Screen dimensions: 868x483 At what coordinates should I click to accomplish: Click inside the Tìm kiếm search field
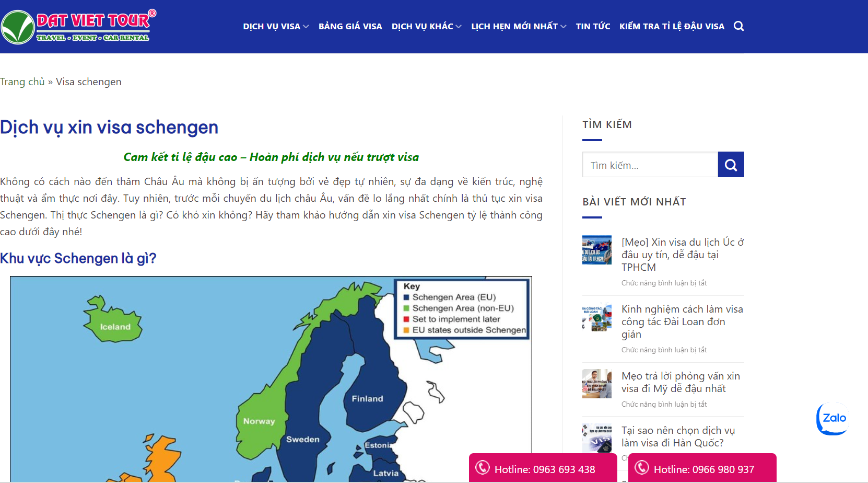[x=650, y=164]
